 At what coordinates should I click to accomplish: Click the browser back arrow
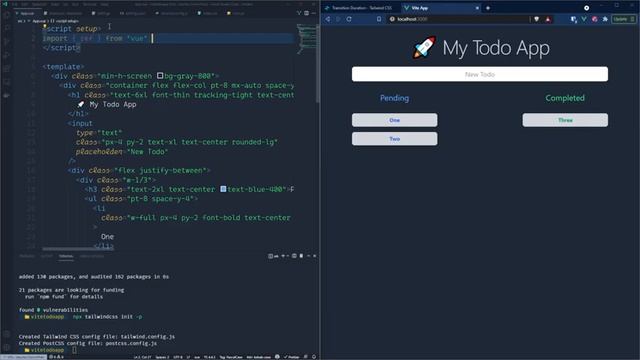pyautogui.click(x=328, y=19)
